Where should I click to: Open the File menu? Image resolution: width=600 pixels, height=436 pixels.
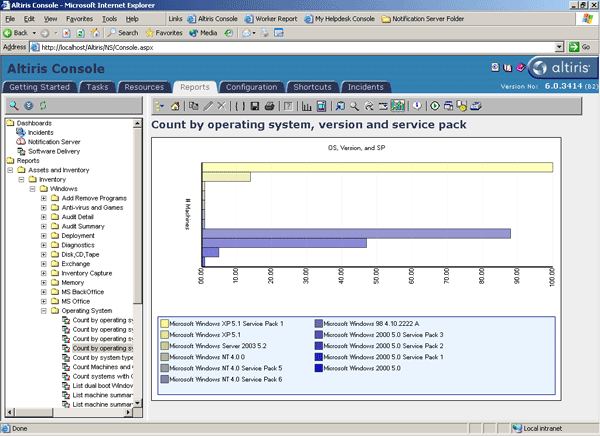[10, 19]
